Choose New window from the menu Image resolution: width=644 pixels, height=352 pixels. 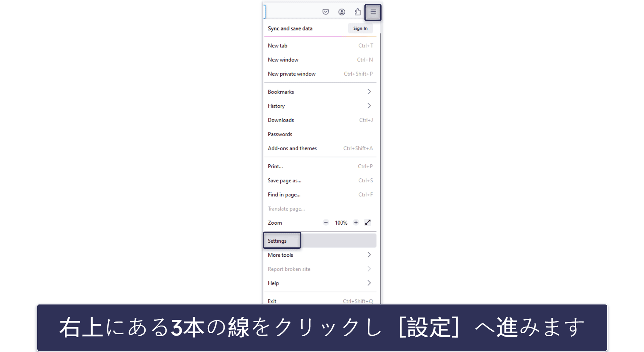[320, 60]
